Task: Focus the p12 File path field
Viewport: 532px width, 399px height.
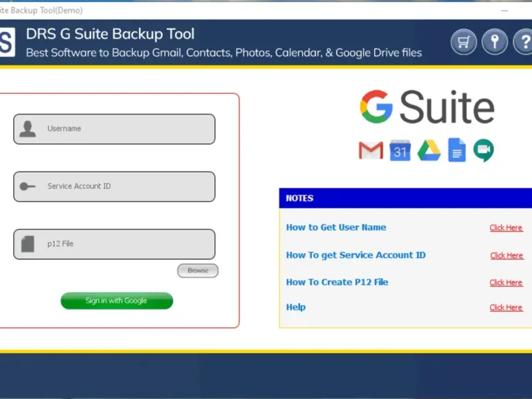Action: click(114, 244)
